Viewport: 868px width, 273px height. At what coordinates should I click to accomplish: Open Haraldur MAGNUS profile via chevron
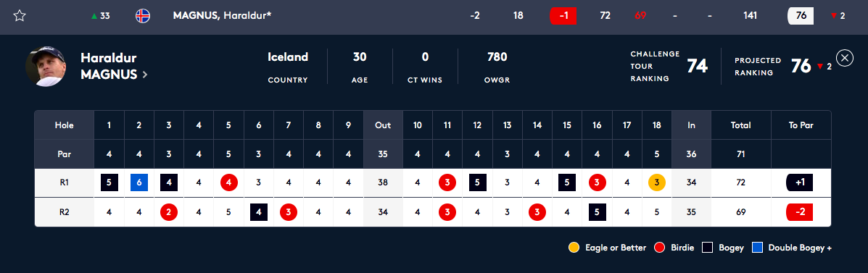(145, 75)
